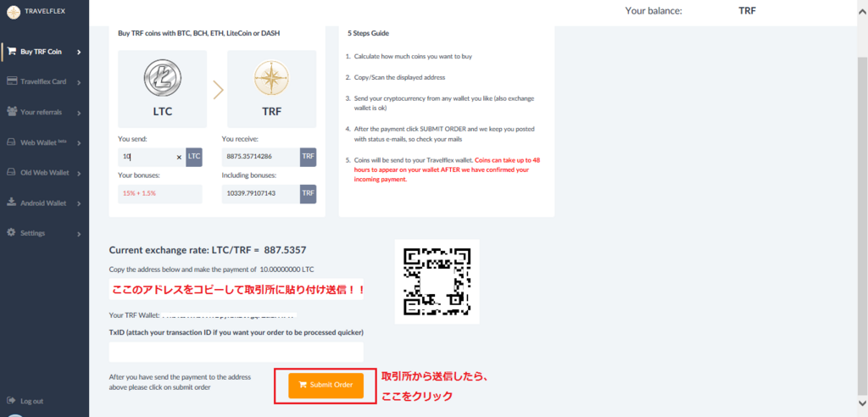Select the TRF currency card
The image size is (868, 417).
coord(272,89)
